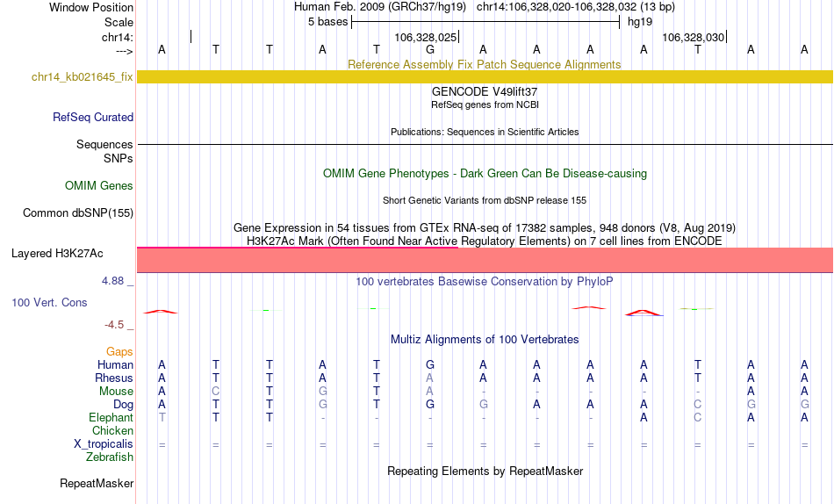Select the Human alignment row label
834x504 pixels.
click(115, 364)
